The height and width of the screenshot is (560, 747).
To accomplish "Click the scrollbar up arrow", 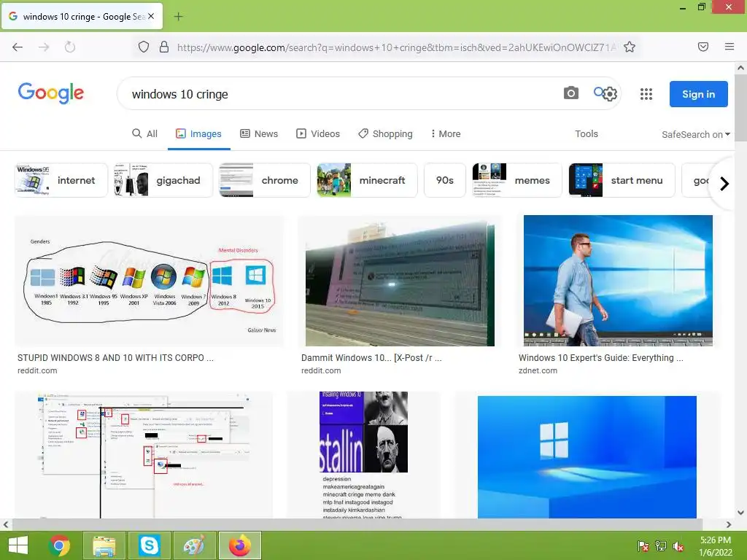I will (740, 68).
